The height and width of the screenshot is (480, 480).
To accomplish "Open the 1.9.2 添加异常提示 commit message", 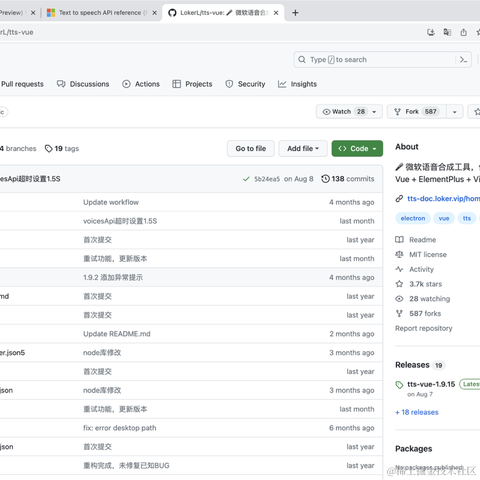I will [113, 277].
